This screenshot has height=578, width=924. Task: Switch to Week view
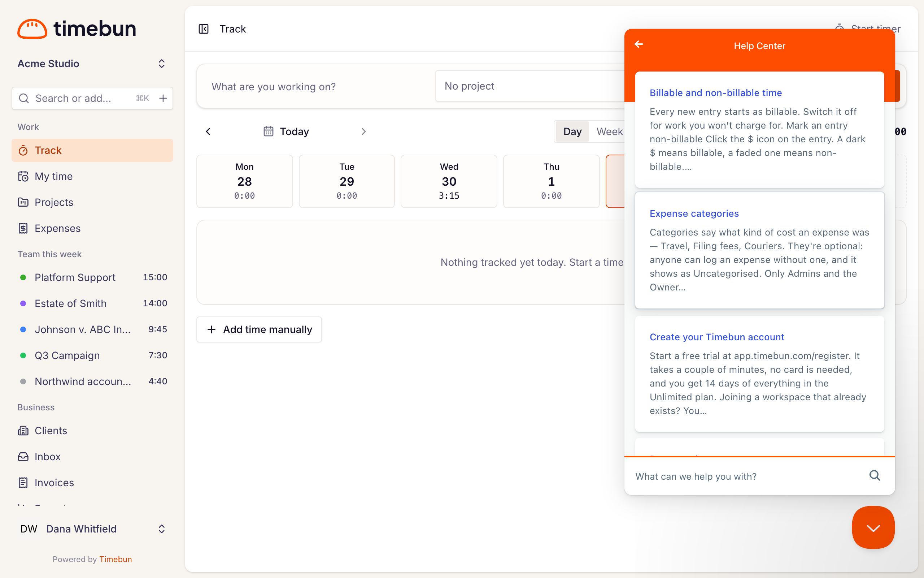tap(609, 131)
